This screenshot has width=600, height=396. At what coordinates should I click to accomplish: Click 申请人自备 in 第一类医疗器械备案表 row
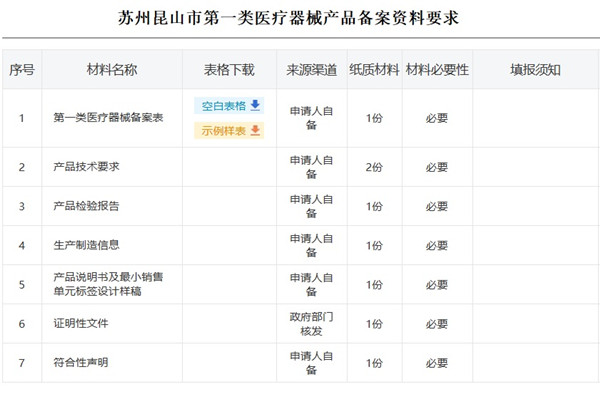pyautogui.click(x=311, y=118)
